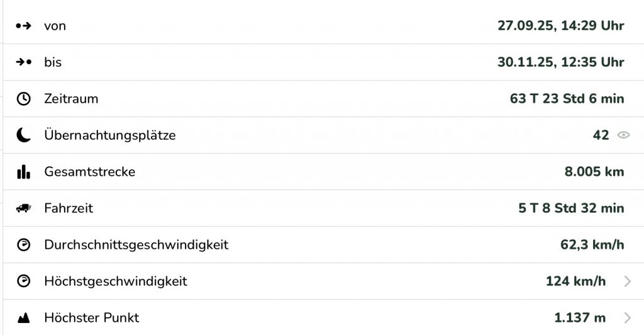Toggle the eye icon for Übernachtungsplätze visibility
Viewport: 644px width, 335px height.
tap(623, 135)
